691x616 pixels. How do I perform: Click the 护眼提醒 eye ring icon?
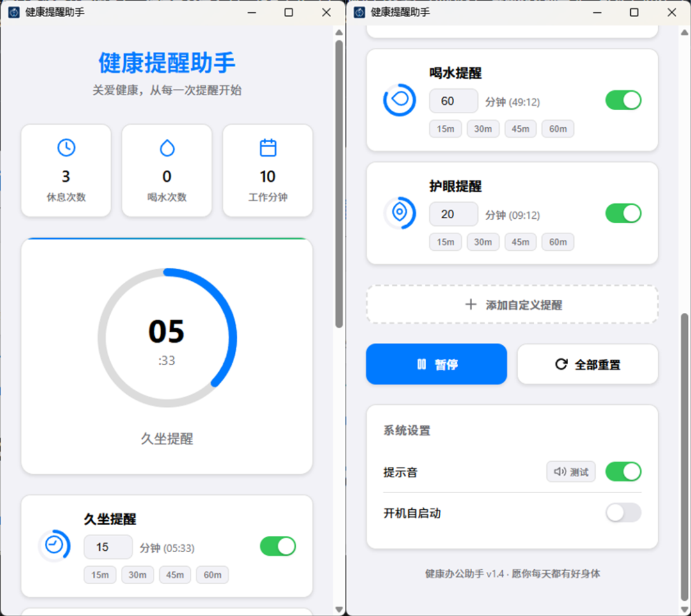399,213
